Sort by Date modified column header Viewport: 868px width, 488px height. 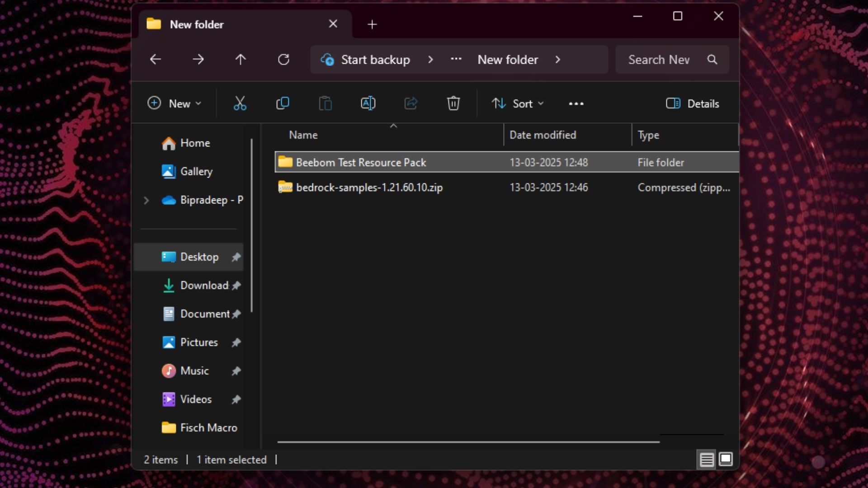tap(567, 135)
